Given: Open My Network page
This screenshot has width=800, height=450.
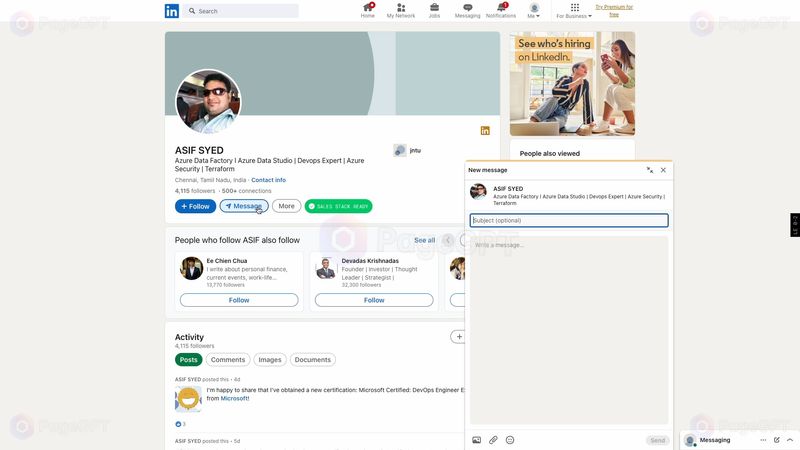Looking at the screenshot, I should pos(401,10).
